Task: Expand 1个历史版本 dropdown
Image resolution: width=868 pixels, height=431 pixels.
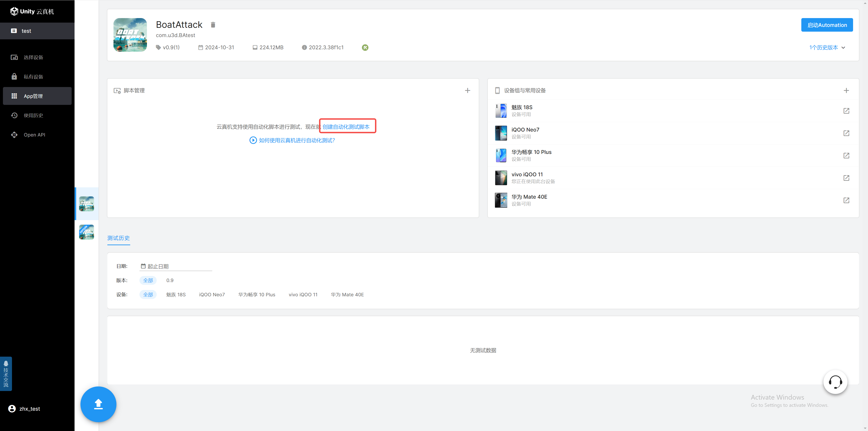Action: coord(827,47)
